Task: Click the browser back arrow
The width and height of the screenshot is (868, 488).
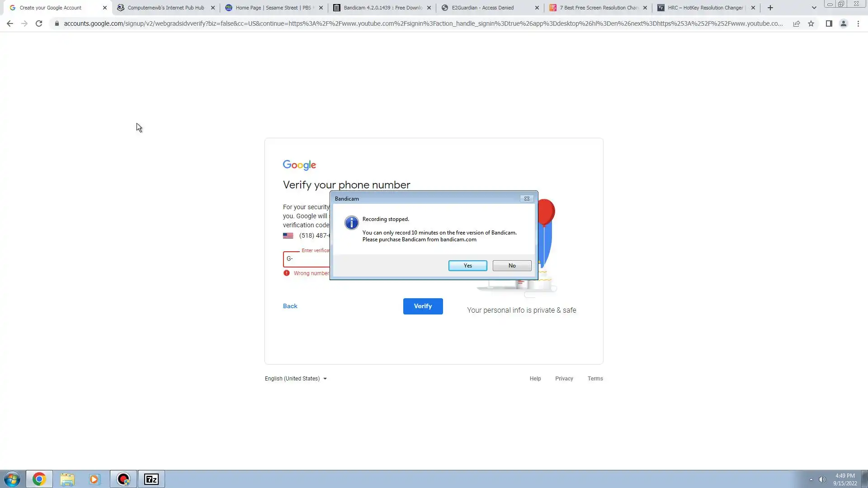Action: coord(10,23)
